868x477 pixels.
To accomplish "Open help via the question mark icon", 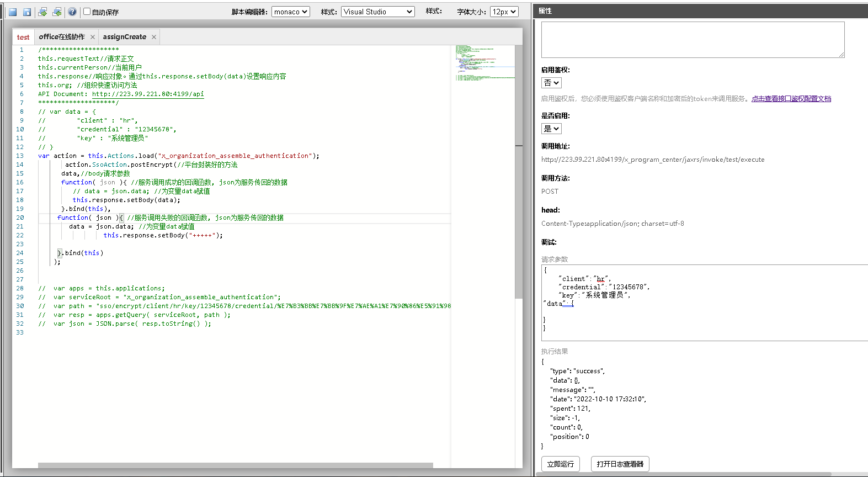I will click(x=72, y=12).
